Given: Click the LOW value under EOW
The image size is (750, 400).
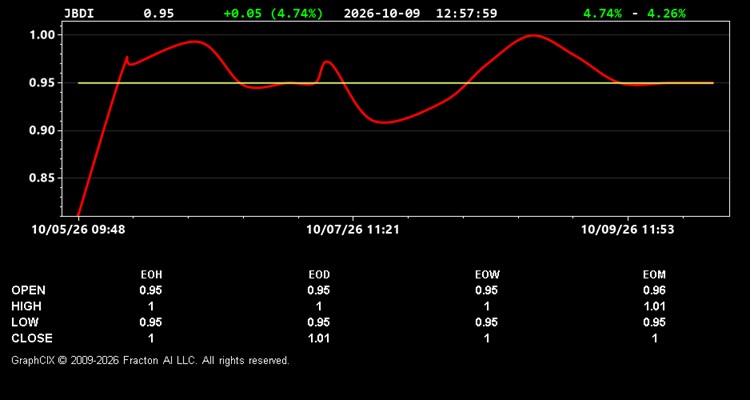Looking at the screenshot, I should [x=486, y=322].
